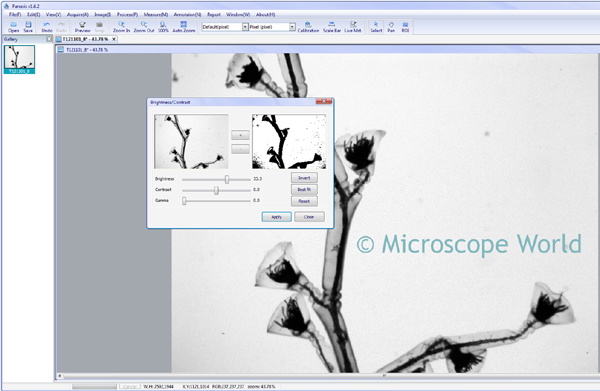
Task: Activate the ROI tool
Action: (x=405, y=27)
